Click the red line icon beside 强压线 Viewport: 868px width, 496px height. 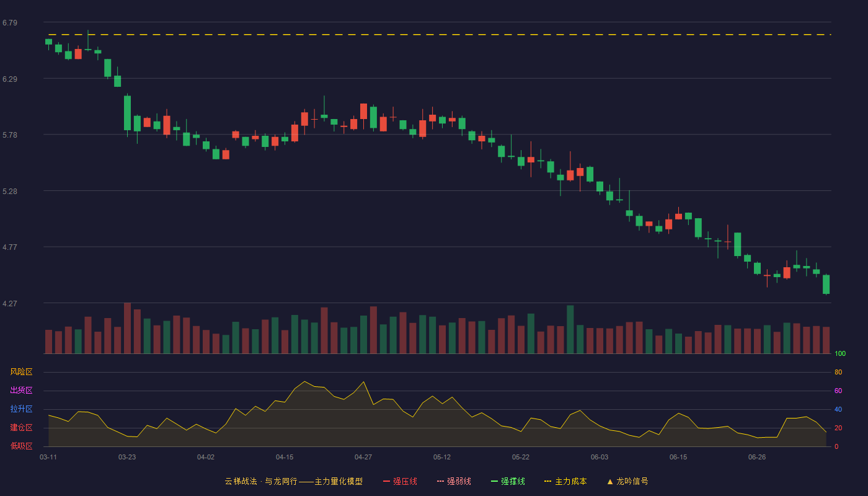coord(386,481)
